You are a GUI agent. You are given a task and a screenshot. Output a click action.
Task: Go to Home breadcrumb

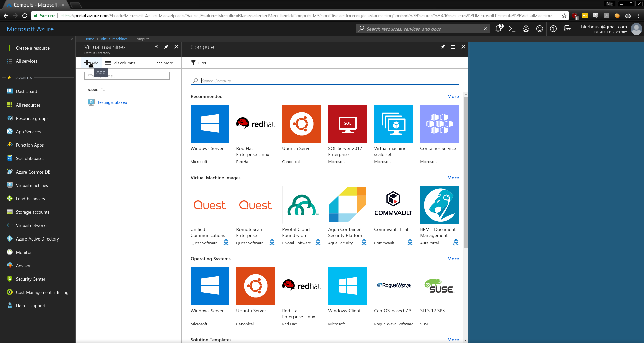tap(89, 39)
